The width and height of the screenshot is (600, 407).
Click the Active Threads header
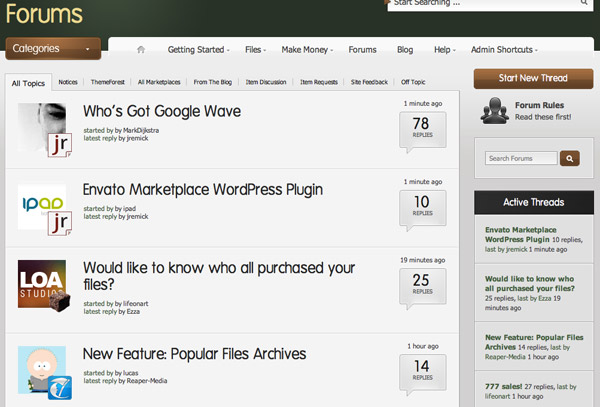pyautogui.click(x=534, y=202)
